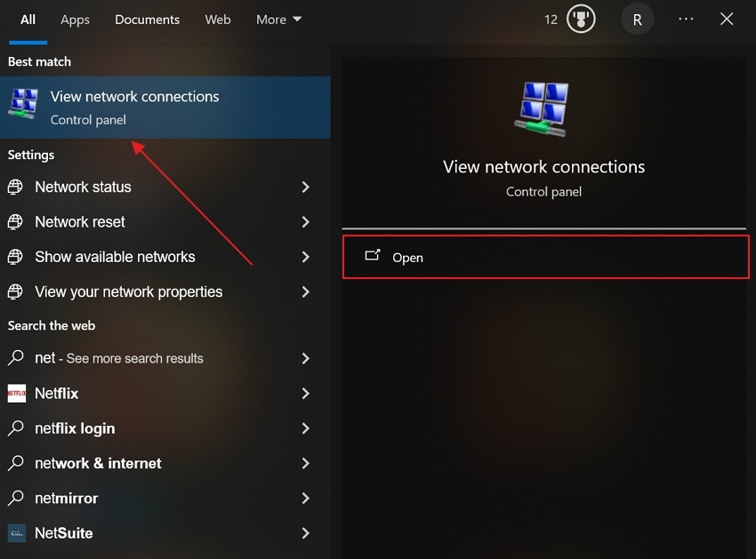Image resolution: width=756 pixels, height=559 pixels.
Task: Expand the netflix login arrow
Action: (x=305, y=428)
